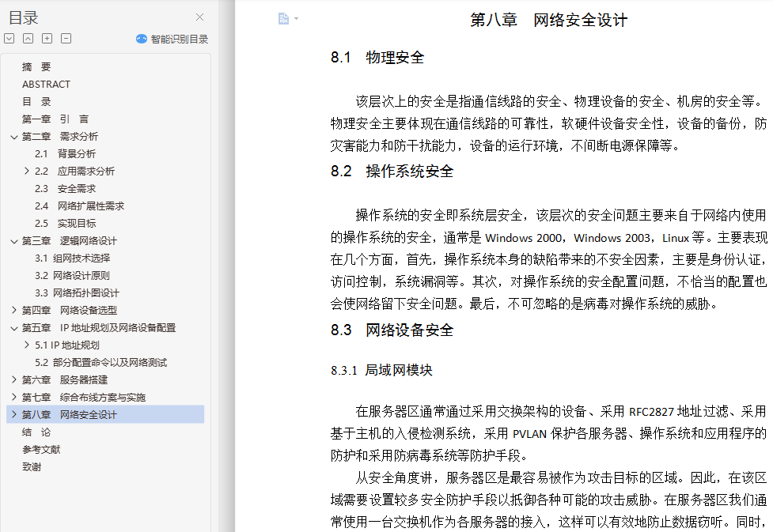The image size is (773, 532).
Task: Expand the 第四章 网络设备选型 node
Action: point(14,310)
